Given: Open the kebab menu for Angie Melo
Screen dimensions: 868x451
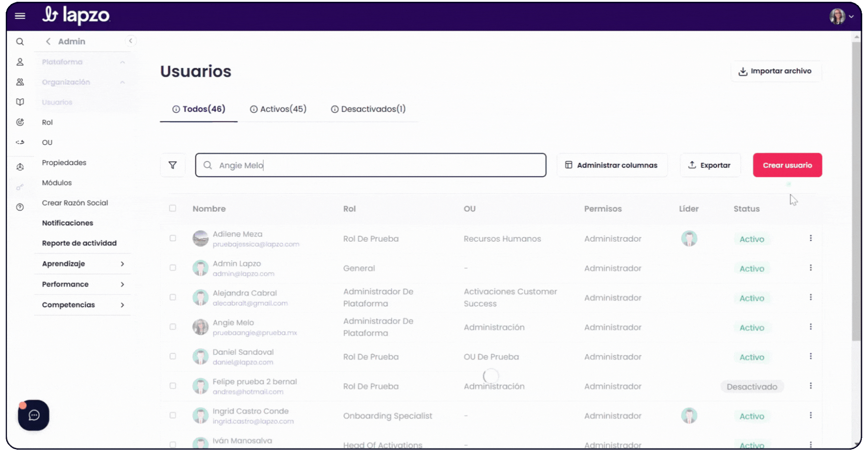Looking at the screenshot, I should (x=811, y=326).
